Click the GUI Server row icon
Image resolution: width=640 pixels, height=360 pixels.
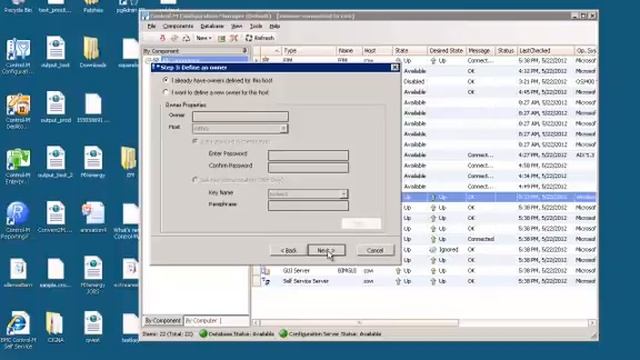click(266, 271)
